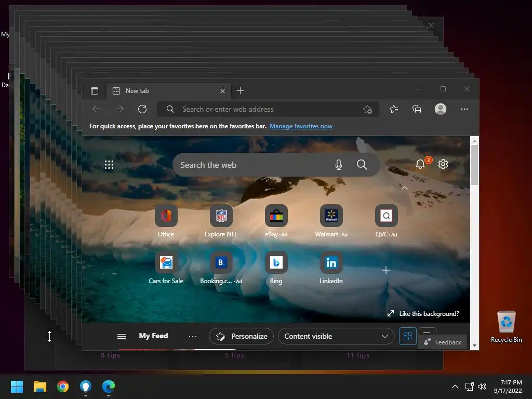Click the "11 tips" text in the Tips window behind Edge

pyautogui.click(x=357, y=355)
